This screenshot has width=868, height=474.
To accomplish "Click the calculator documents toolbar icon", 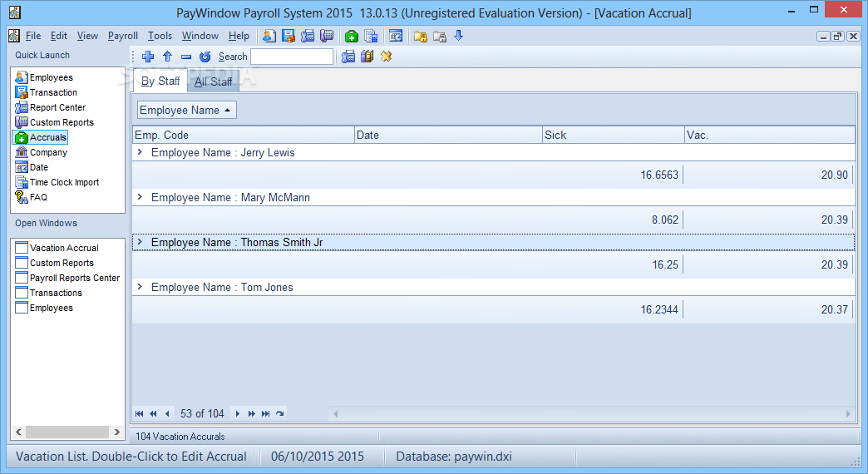I will coord(371,37).
